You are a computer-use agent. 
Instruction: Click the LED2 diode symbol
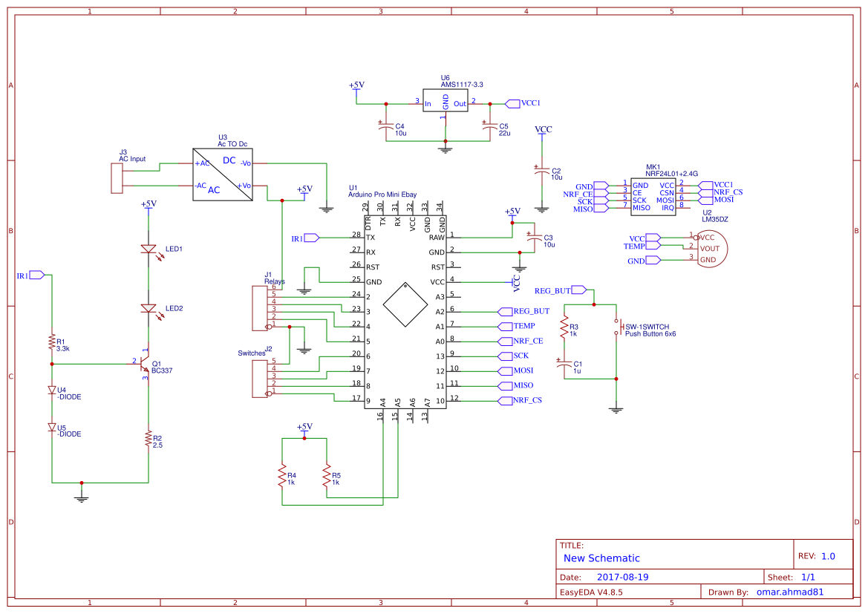(x=149, y=307)
